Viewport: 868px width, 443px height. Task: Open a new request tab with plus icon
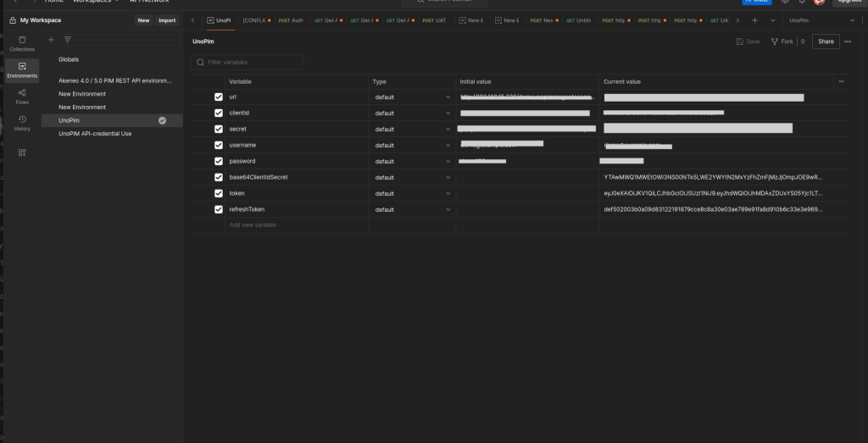pyautogui.click(x=754, y=20)
